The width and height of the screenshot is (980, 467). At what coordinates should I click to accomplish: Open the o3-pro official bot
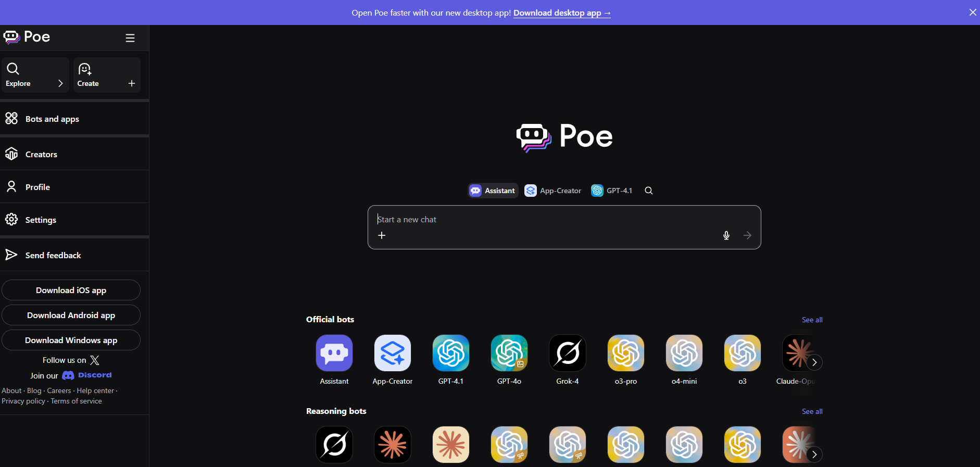click(x=626, y=360)
